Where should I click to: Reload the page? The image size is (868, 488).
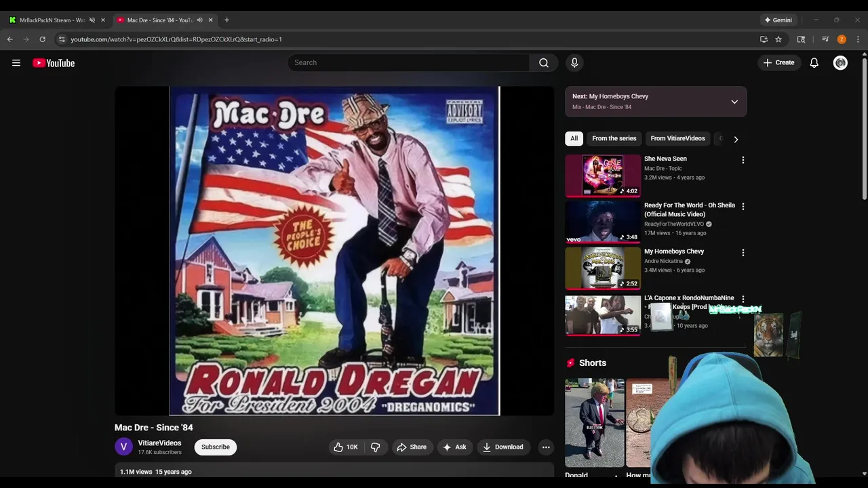pos(43,39)
